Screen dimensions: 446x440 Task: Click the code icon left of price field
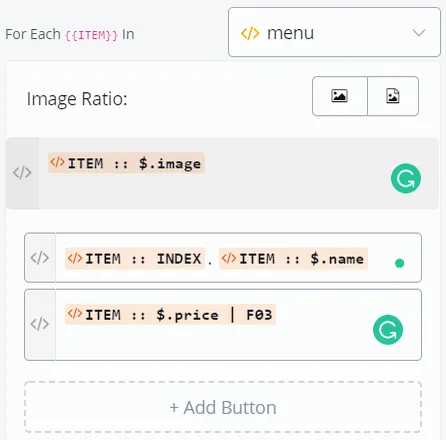tap(40, 324)
